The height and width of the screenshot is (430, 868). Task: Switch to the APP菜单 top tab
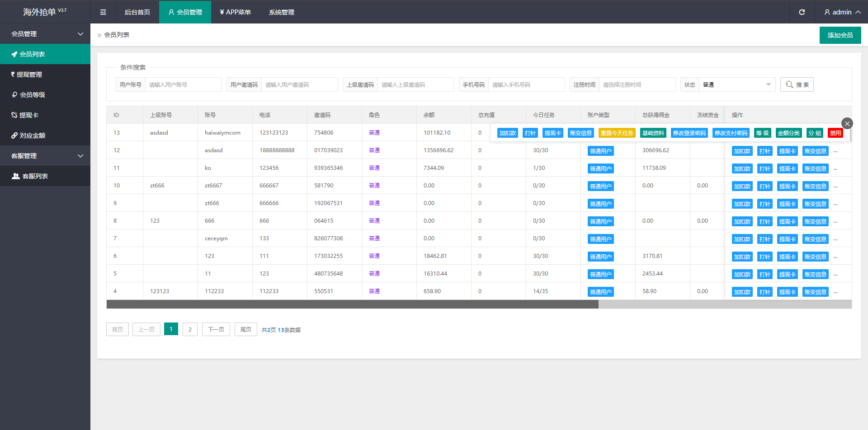(x=235, y=12)
